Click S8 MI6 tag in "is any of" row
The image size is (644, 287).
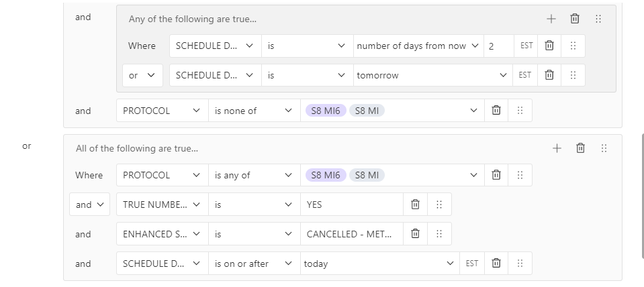click(326, 175)
